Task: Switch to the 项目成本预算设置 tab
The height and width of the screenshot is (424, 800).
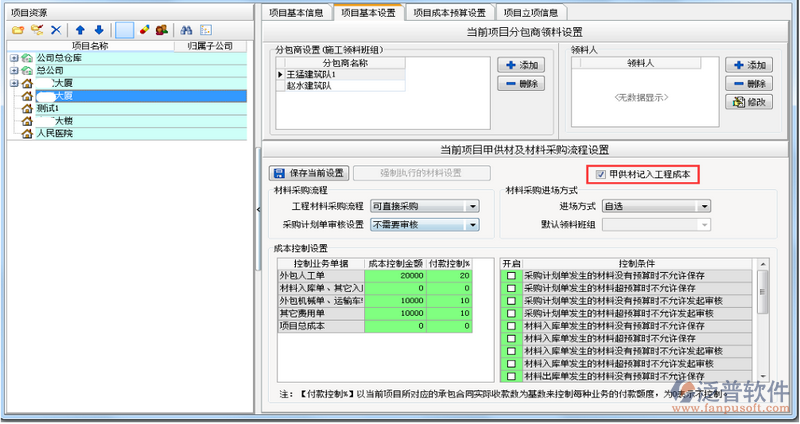Action: pos(449,13)
